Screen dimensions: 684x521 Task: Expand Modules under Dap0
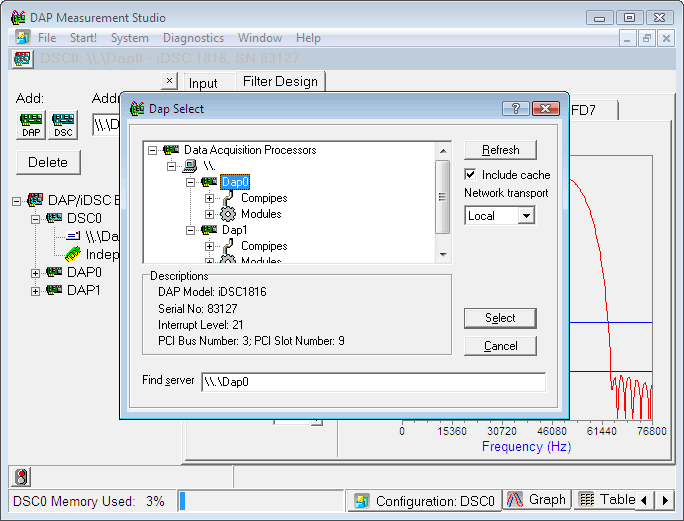[x=209, y=214]
